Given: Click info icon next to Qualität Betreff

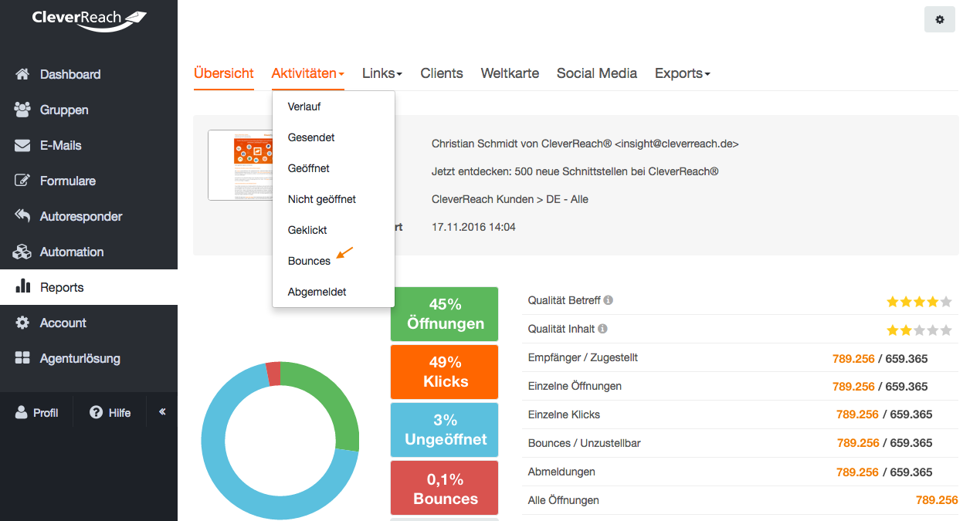Looking at the screenshot, I should point(609,299).
